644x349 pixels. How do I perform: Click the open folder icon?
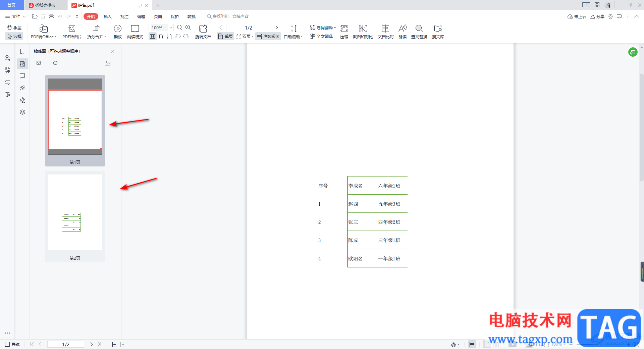[35, 16]
